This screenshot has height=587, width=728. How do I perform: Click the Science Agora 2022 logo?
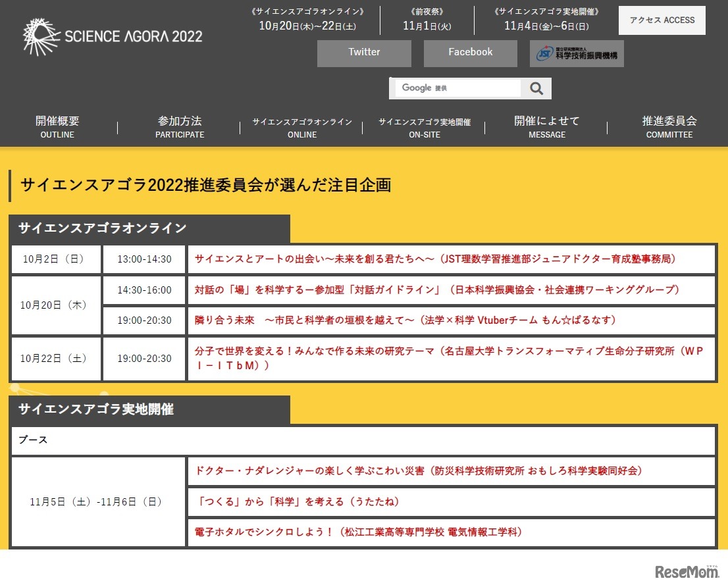point(113,36)
